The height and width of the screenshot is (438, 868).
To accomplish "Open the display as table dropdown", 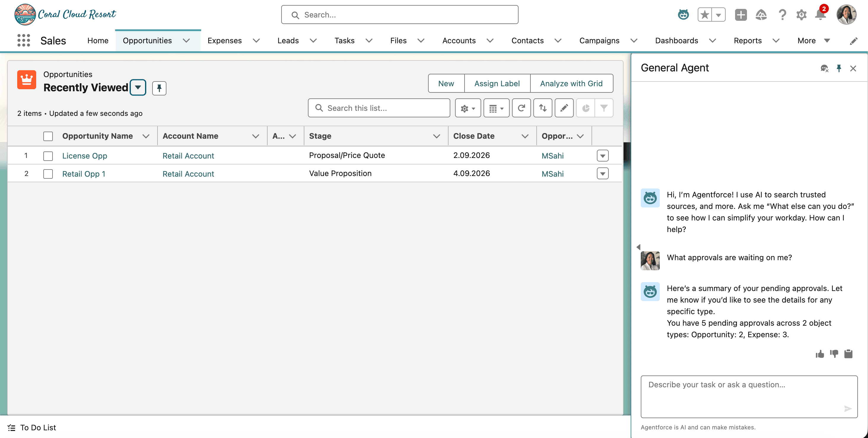I will click(496, 108).
